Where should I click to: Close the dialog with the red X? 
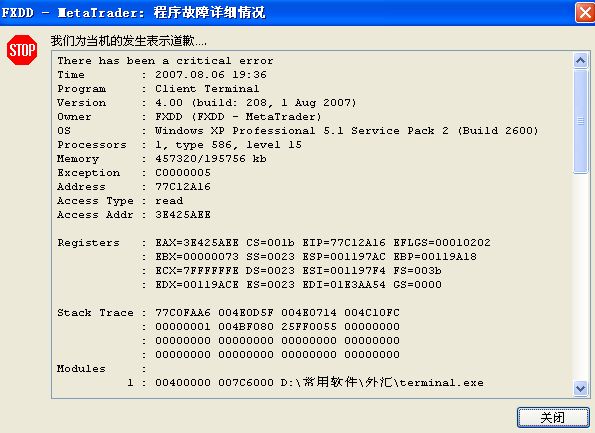coord(585,13)
